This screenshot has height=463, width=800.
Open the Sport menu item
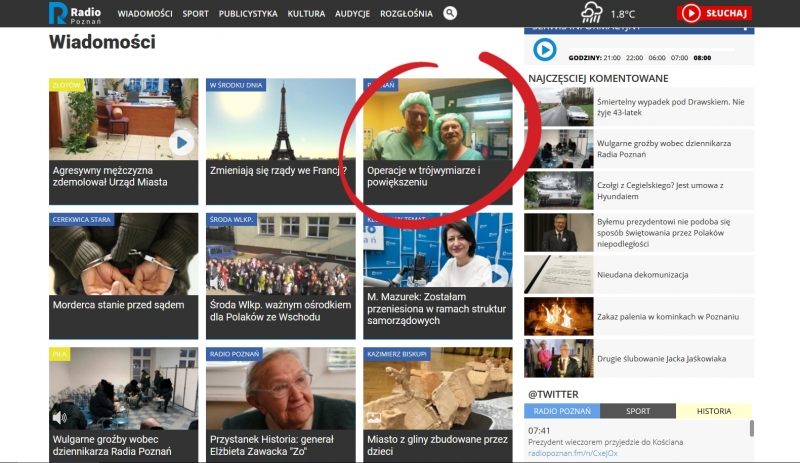tap(196, 14)
